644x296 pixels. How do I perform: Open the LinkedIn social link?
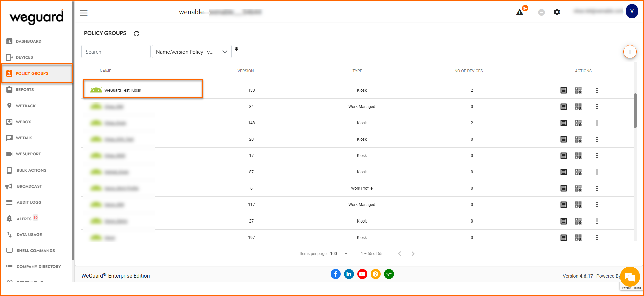tap(349, 274)
